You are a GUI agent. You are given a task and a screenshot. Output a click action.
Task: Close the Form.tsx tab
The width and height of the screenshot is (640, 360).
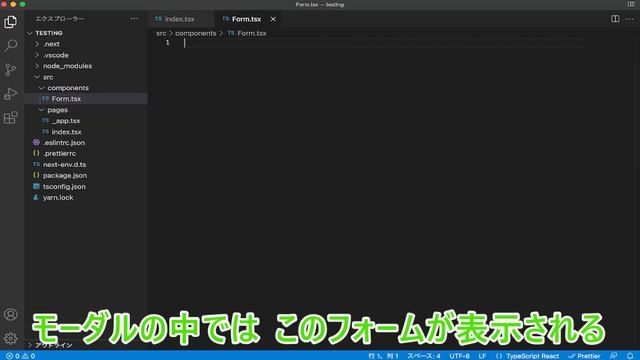coord(273,19)
